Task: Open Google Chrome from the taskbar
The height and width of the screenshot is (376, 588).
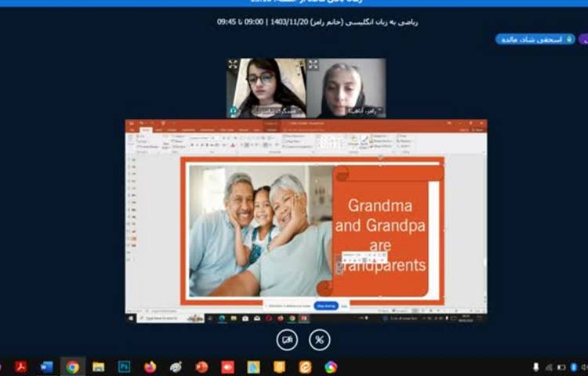Action: (x=72, y=367)
